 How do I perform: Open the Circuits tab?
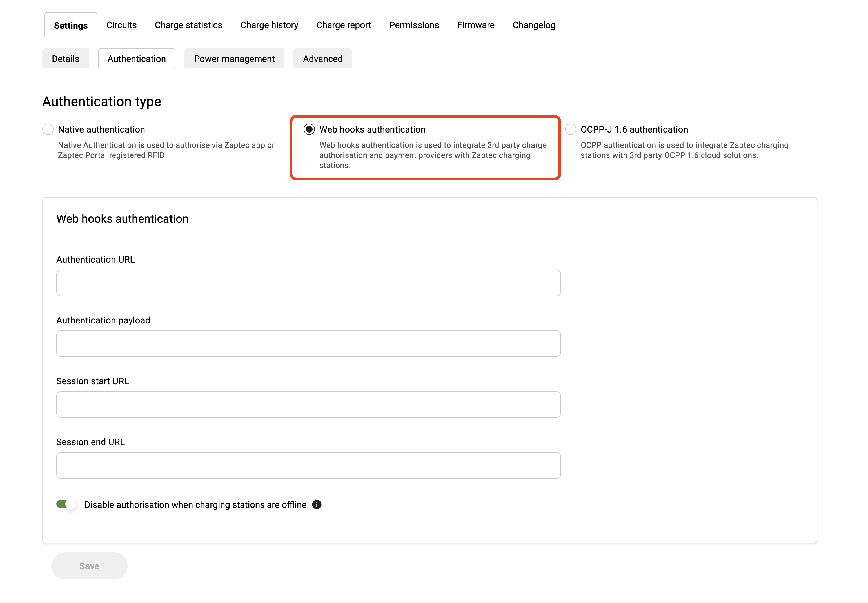click(x=121, y=25)
